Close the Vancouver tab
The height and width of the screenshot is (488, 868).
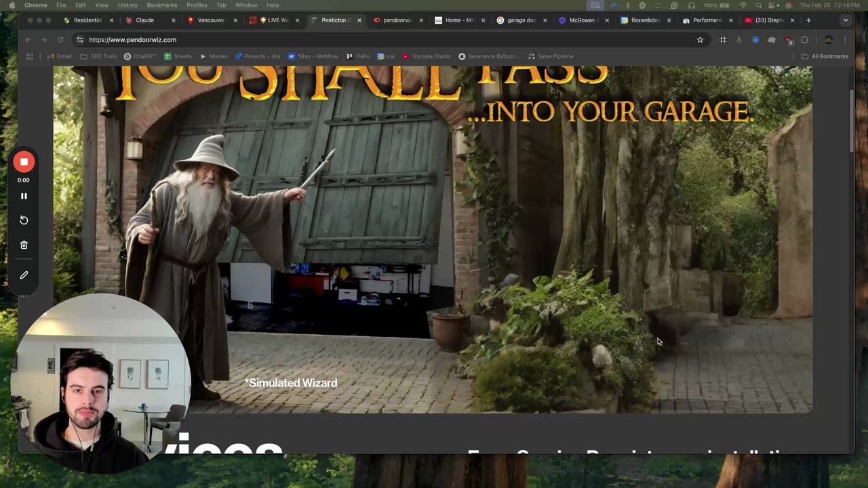[x=235, y=20]
